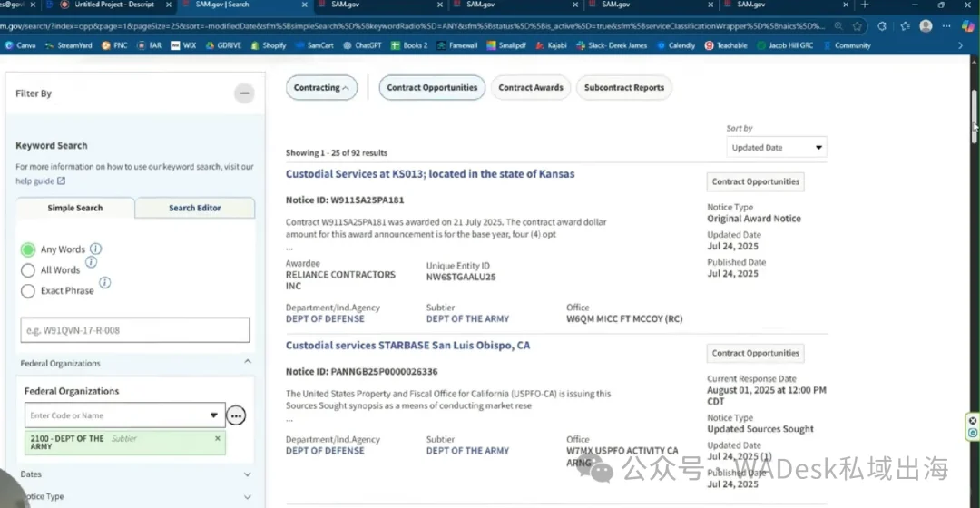Click the browser address bar URL
The image size is (980, 508).
(413, 26)
